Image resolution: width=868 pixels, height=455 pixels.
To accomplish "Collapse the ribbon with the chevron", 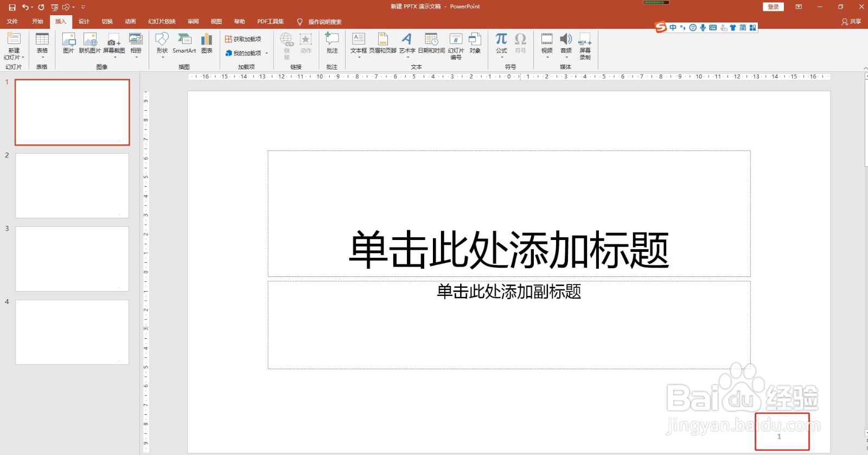I will click(x=865, y=68).
